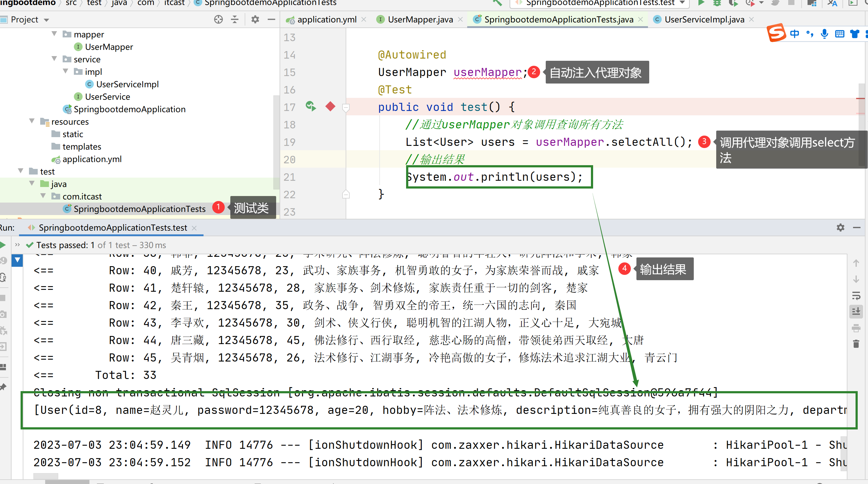Image resolution: width=868 pixels, height=484 pixels.
Task: Collapse the service folder in the project tree
Action: click(54, 59)
